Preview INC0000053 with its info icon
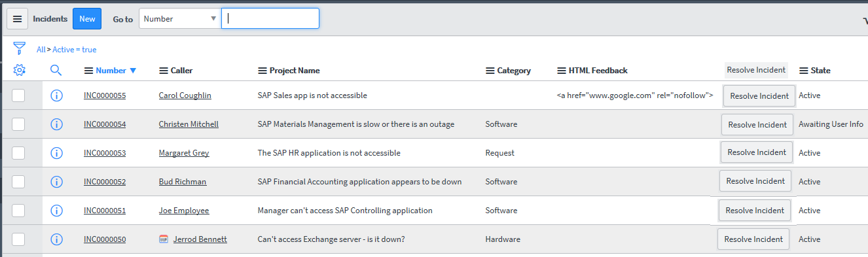Image resolution: width=868 pixels, height=257 pixels. pos(56,153)
